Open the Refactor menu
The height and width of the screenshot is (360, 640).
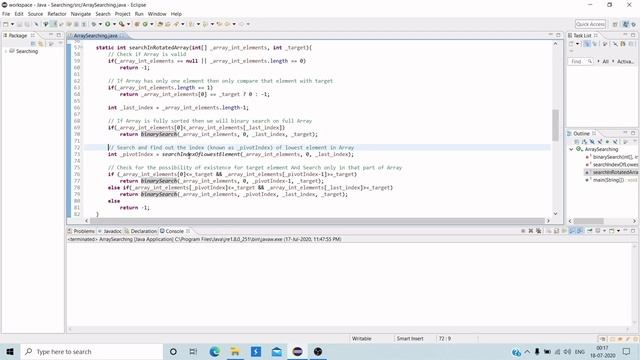57,14
